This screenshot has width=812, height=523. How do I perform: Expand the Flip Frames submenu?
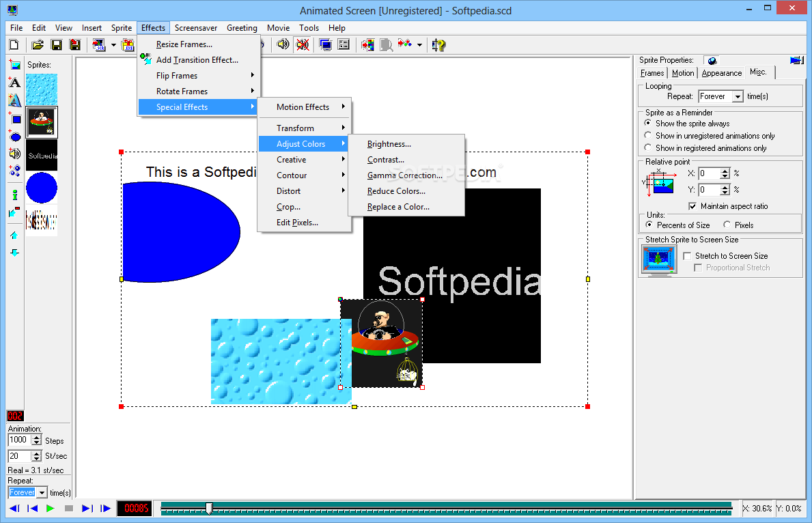pos(199,76)
